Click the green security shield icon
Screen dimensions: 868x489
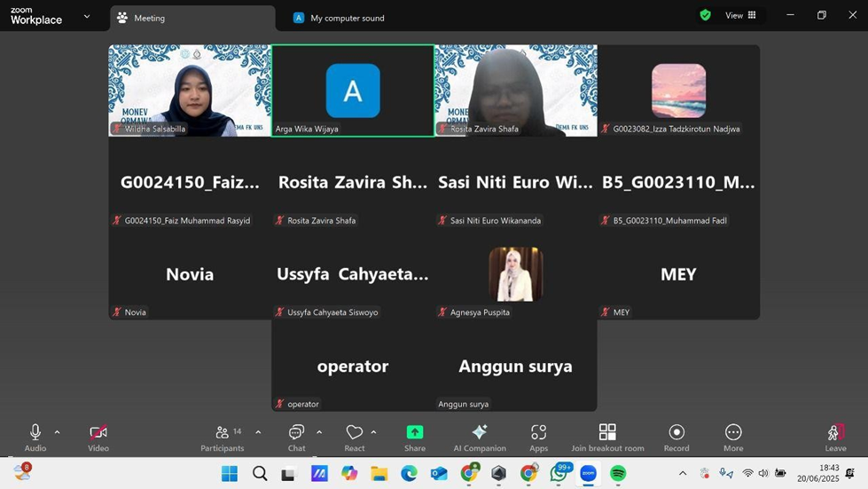705,15
